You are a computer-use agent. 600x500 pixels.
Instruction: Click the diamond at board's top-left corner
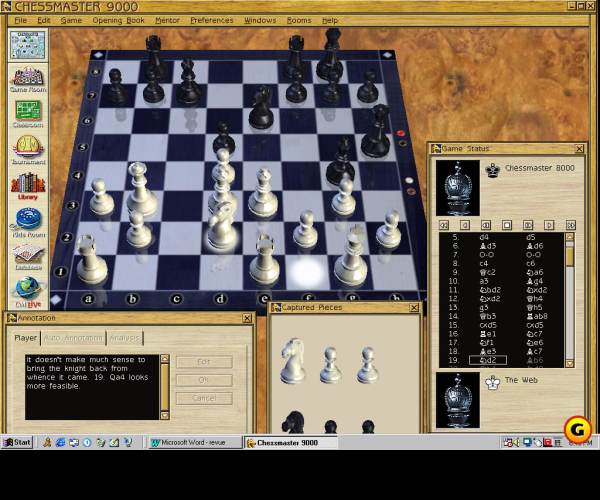tap(98, 55)
